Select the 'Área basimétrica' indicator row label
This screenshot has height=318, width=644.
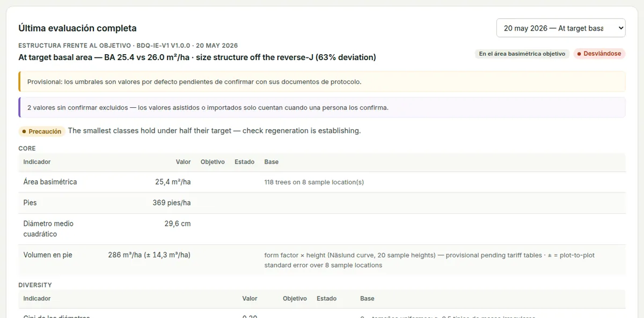coord(50,182)
